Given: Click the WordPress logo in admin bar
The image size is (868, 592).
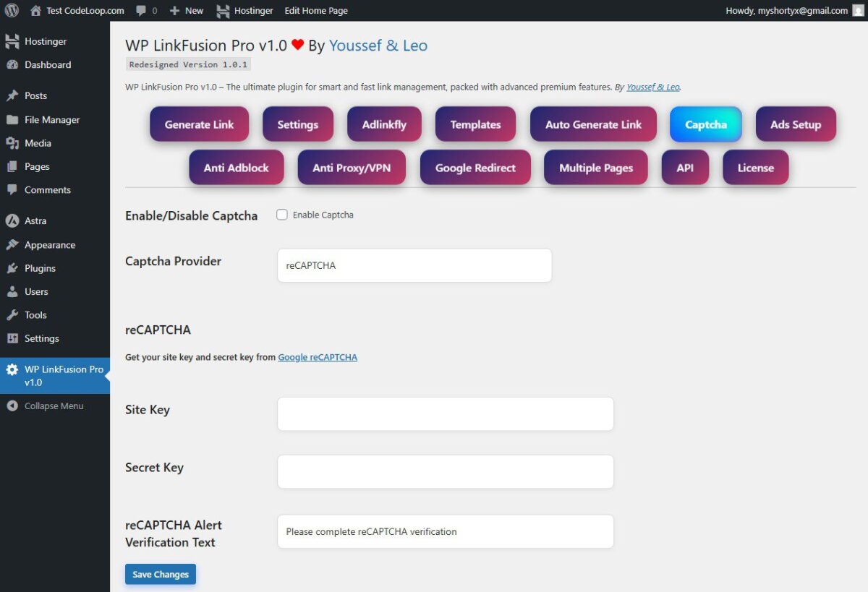Looking at the screenshot, I should point(12,11).
